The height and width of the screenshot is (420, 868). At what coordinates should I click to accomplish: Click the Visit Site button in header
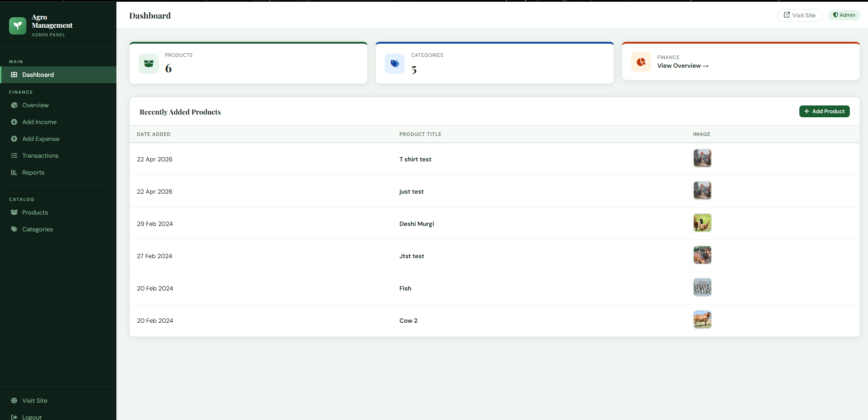point(800,15)
